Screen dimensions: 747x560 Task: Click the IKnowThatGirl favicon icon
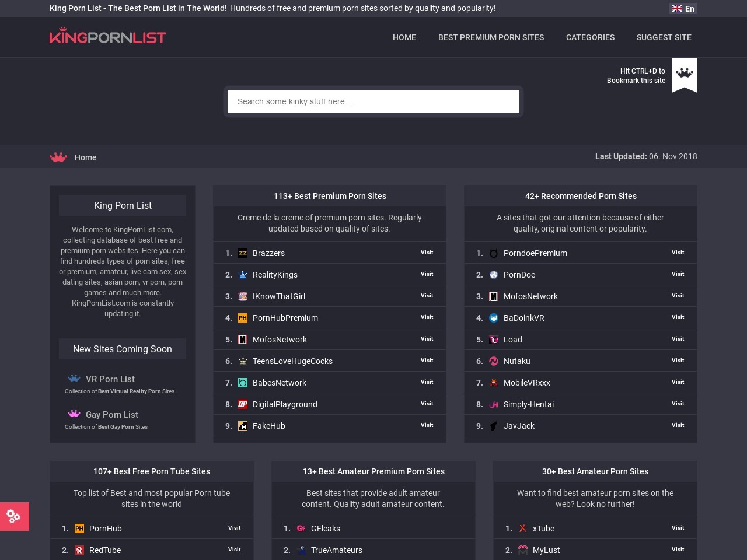click(243, 296)
